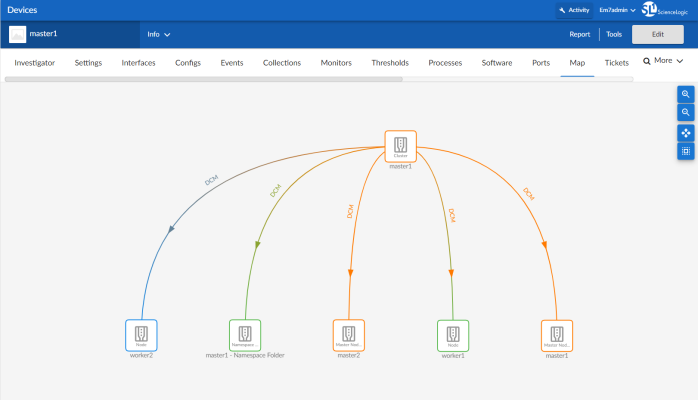This screenshot has width=698, height=400.
Task: Open the Em7admin user menu
Action: pos(617,10)
